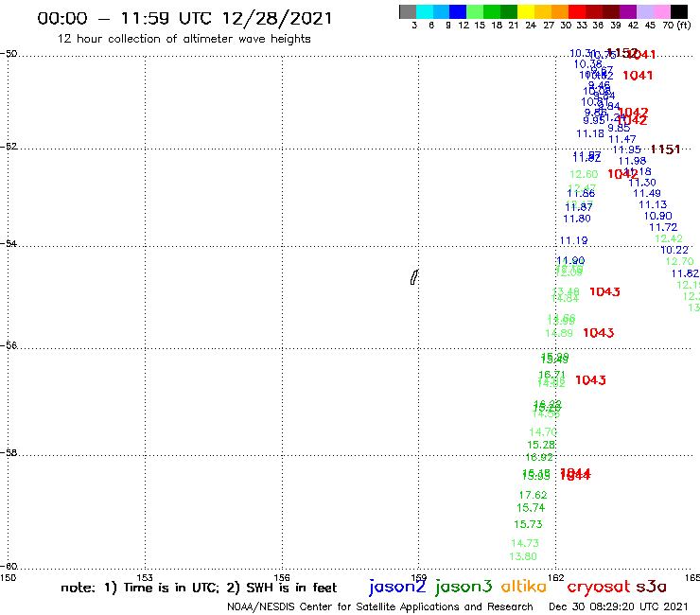The width and height of the screenshot is (700, 615).
Task: Click the NOAA/NESDIS Center credit line
Action: click(x=380, y=606)
